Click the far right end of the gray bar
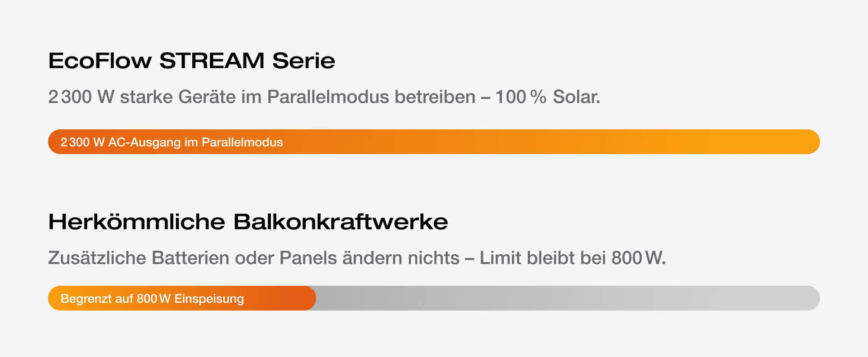The width and height of the screenshot is (868, 357). (x=809, y=298)
